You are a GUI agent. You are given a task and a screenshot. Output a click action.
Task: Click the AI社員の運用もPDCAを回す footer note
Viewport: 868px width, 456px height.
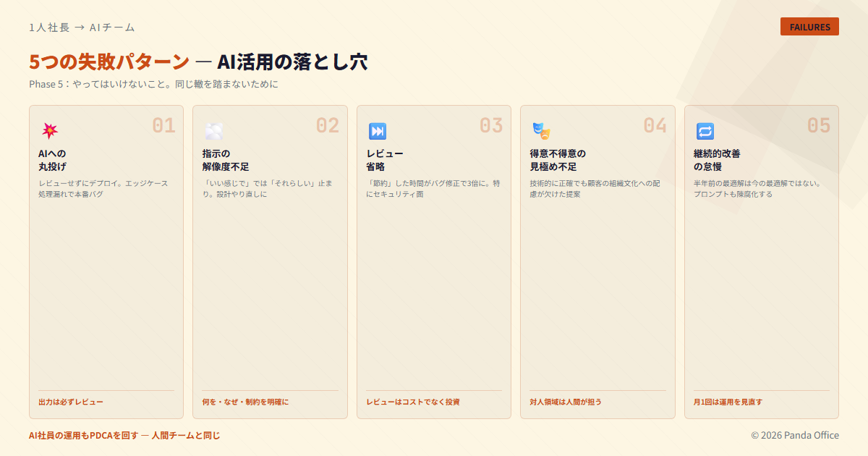pos(124,435)
